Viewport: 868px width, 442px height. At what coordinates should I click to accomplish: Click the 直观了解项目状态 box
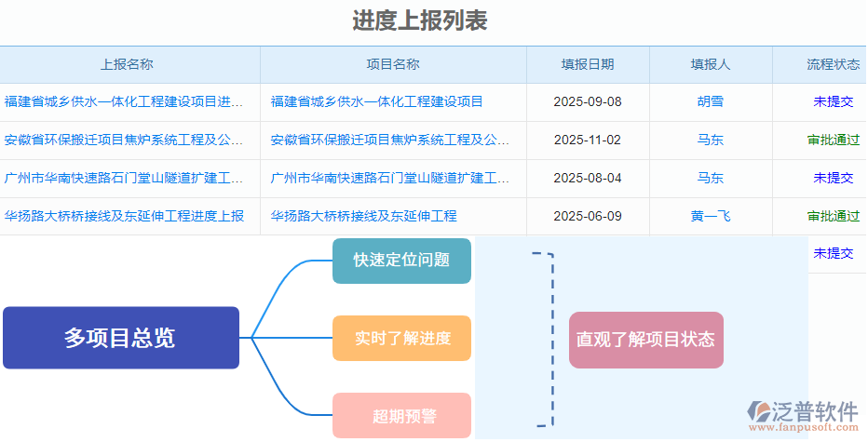tap(645, 340)
